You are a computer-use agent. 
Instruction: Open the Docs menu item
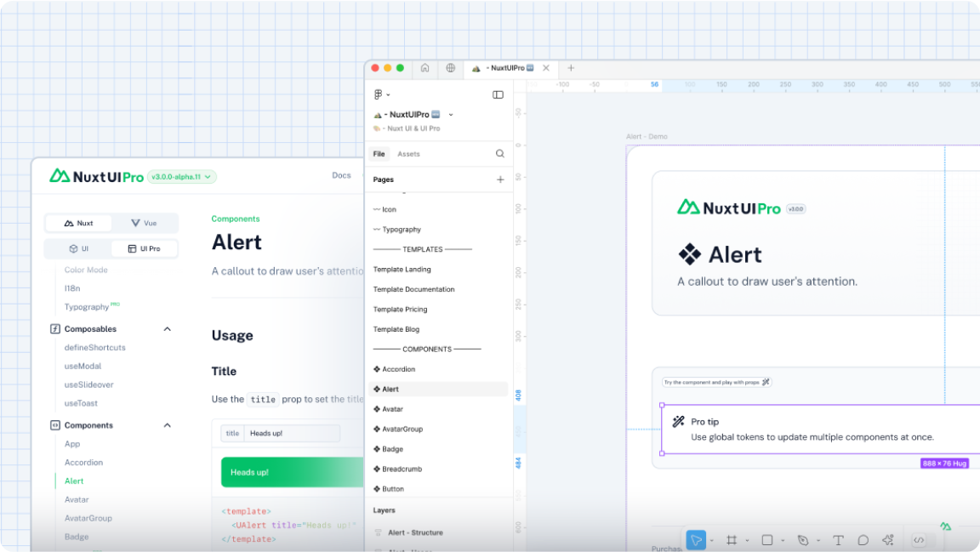click(x=341, y=175)
